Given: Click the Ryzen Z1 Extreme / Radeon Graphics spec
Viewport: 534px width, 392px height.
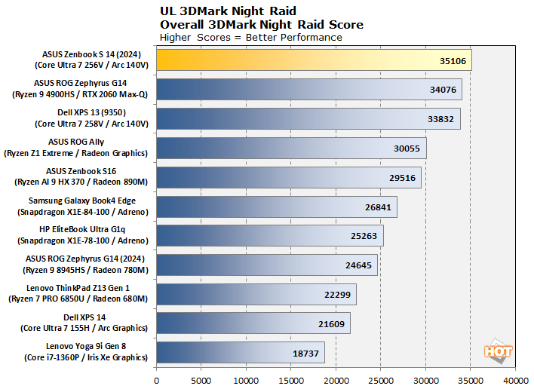Looking at the screenshot, I should (x=75, y=153).
